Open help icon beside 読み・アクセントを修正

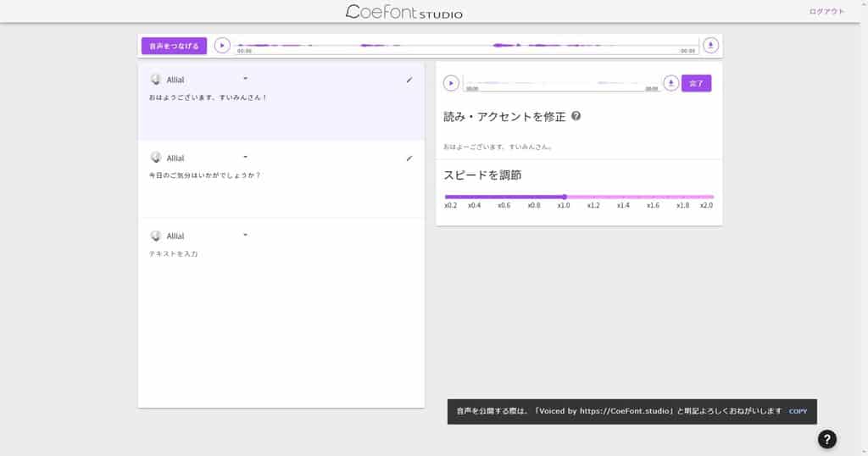click(576, 116)
